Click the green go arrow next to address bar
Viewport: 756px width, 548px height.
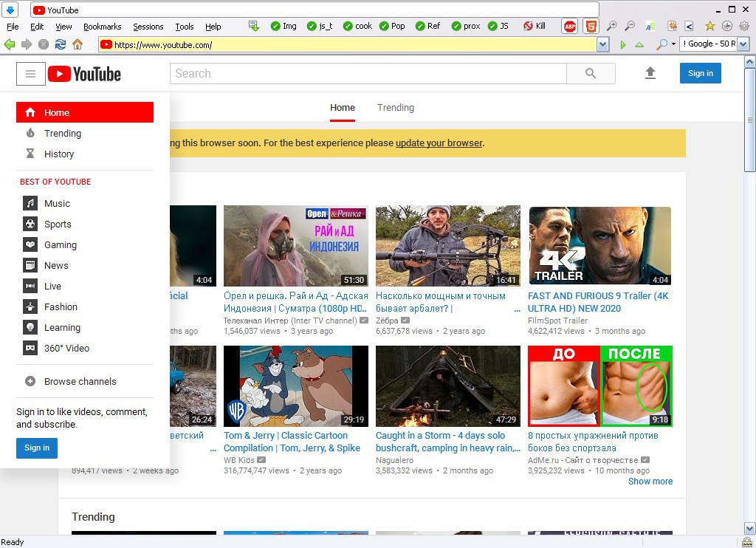point(623,45)
